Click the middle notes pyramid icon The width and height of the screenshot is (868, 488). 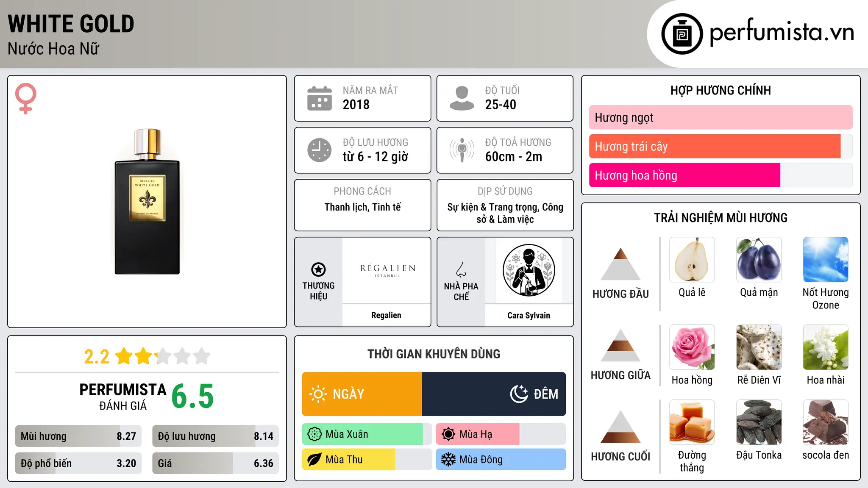coord(620,346)
